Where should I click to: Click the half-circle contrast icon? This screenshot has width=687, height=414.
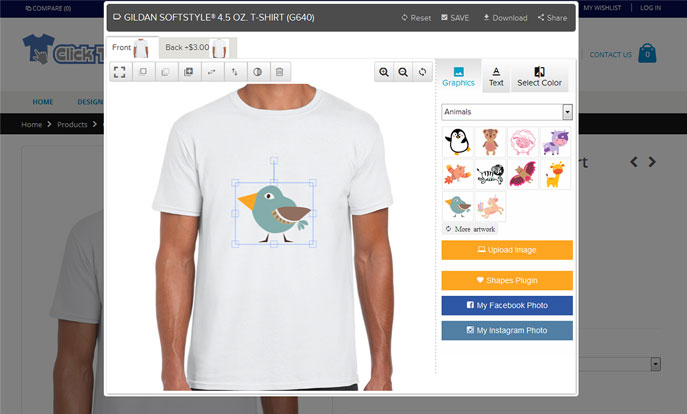tap(258, 72)
